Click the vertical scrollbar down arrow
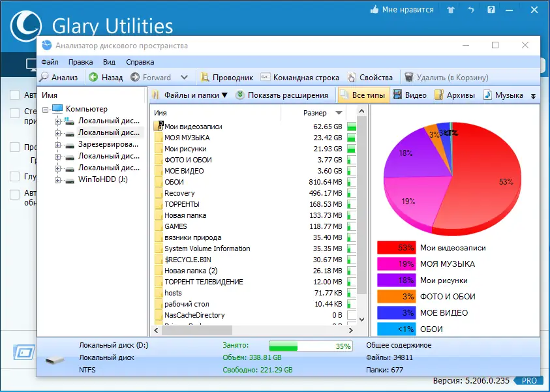Viewport: 550px width, 392px height. click(362, 320)
